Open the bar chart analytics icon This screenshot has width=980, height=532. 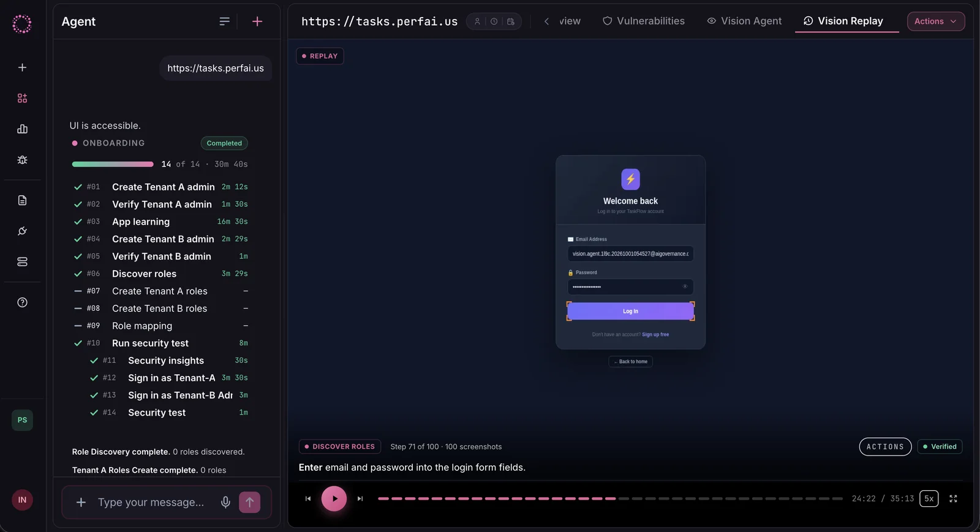pyautogui.click(x=22, y=129)
